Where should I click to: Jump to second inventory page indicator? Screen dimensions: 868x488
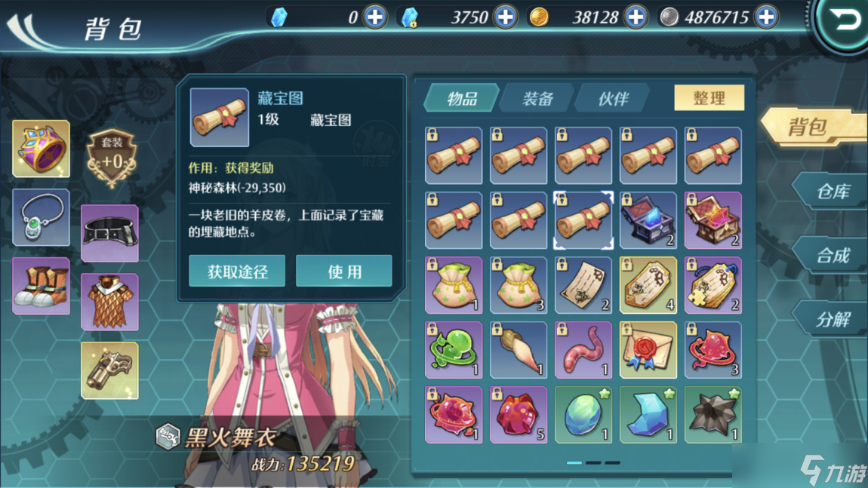point(593,462)
